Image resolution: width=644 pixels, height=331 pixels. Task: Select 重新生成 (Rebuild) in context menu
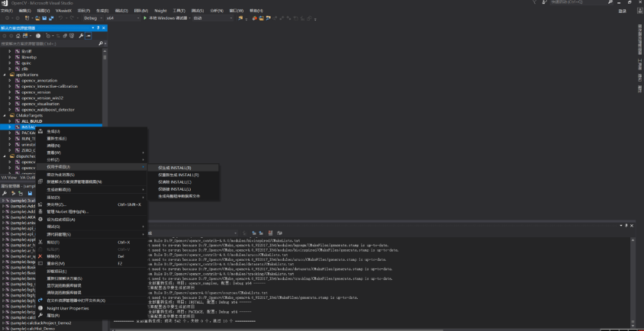[x=91, y=138]
